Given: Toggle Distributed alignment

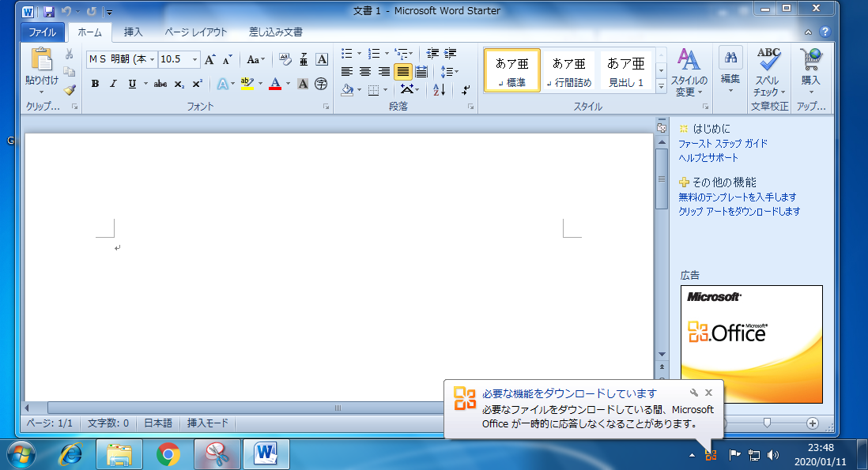Looking at the screenshot, I should click(421, 71).
